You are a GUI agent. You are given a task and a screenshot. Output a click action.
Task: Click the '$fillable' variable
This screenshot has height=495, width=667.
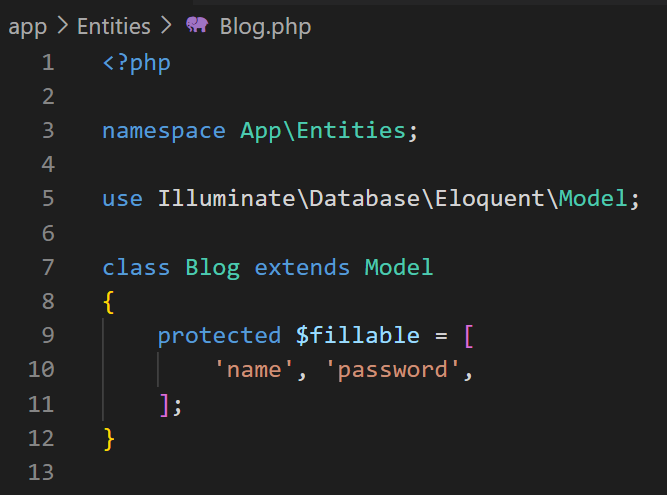click(358, 335)
